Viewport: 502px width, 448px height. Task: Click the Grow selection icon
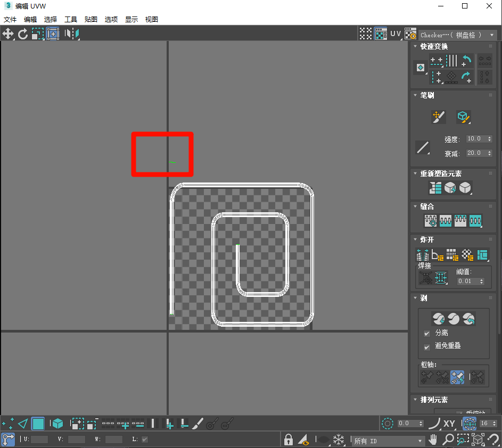click(77, 424)
